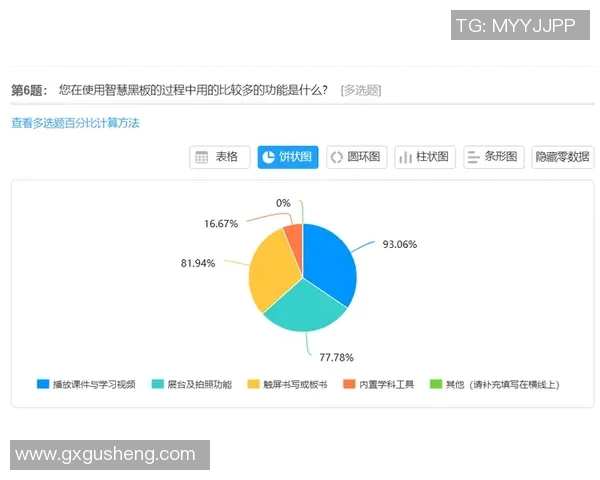Click legend label 播放课件与学习视频

click(94, 384)
